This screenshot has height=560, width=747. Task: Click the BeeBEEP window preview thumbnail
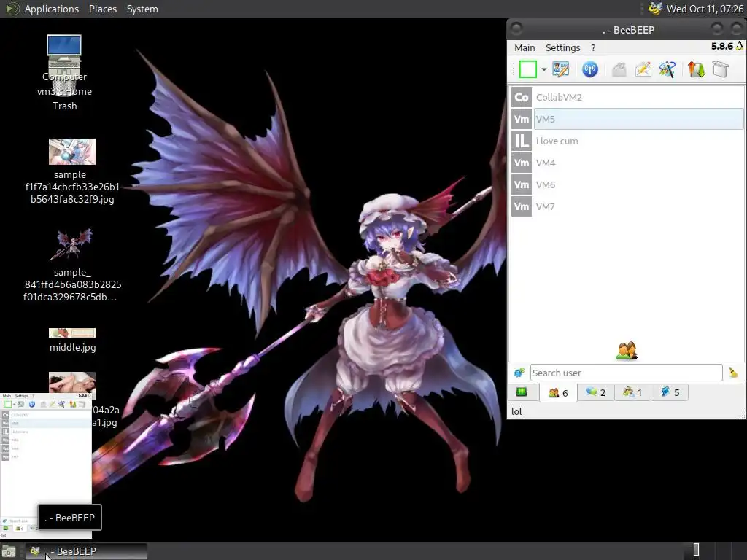pyautogui.click(x=46, y=464)
